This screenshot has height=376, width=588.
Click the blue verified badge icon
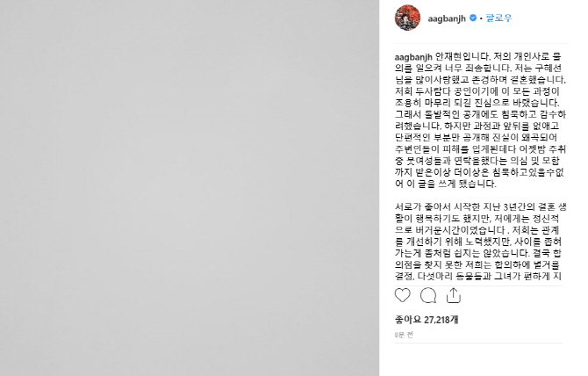pyautogui.click(x=473, y=18)
